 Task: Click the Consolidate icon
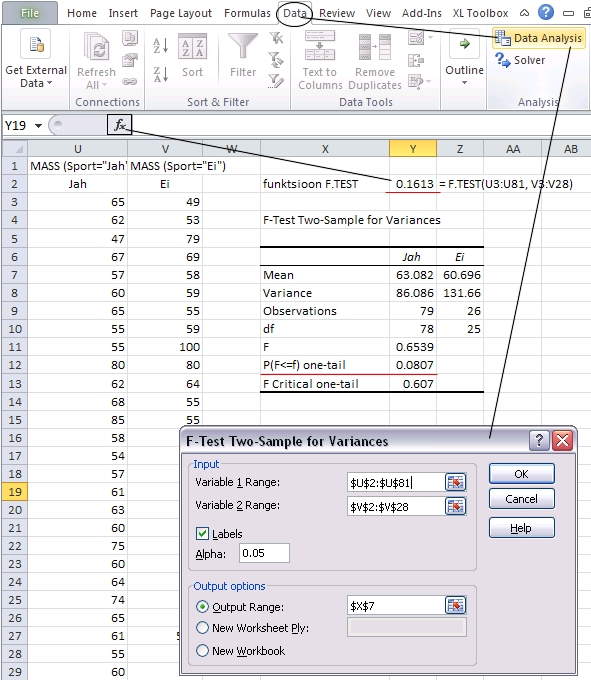click(416, 60)
